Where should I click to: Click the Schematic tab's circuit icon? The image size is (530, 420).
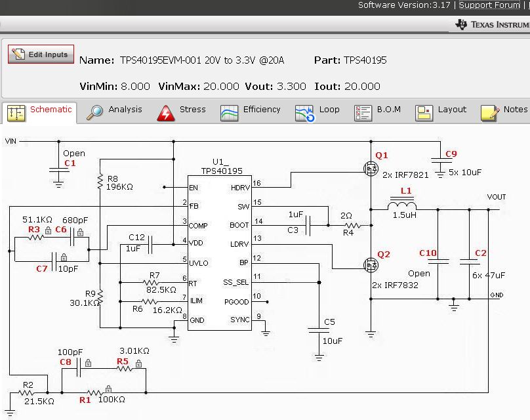16,113
